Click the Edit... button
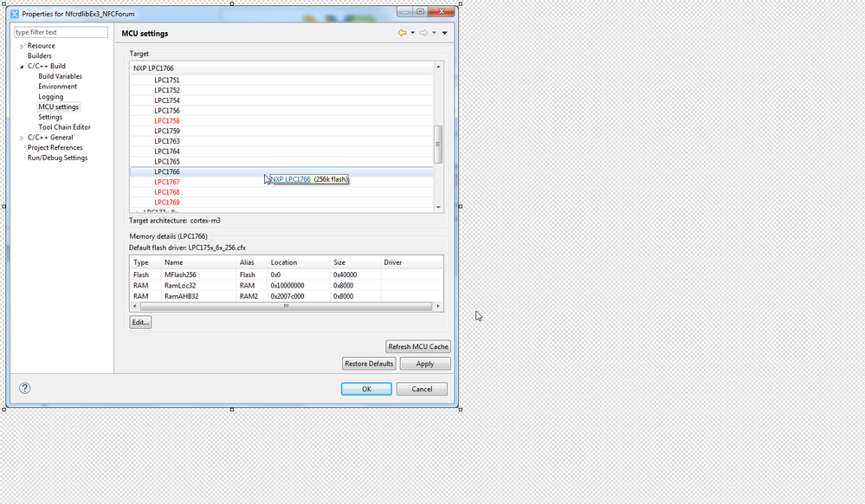Image resolution: width=865 pixels, height=504 pixels. coord(140,322)
